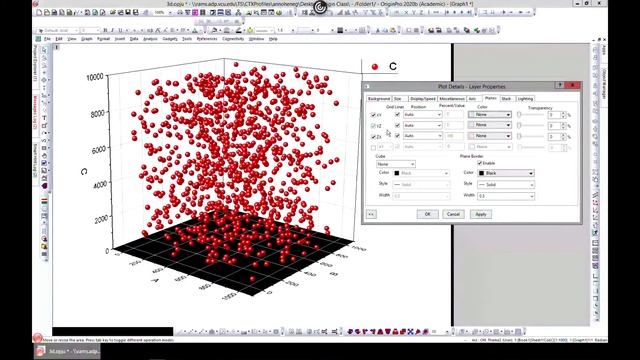Open Plane Border Width dropdown
The height and width of the screenshot is (360, 640).
(x=506, y=196)
